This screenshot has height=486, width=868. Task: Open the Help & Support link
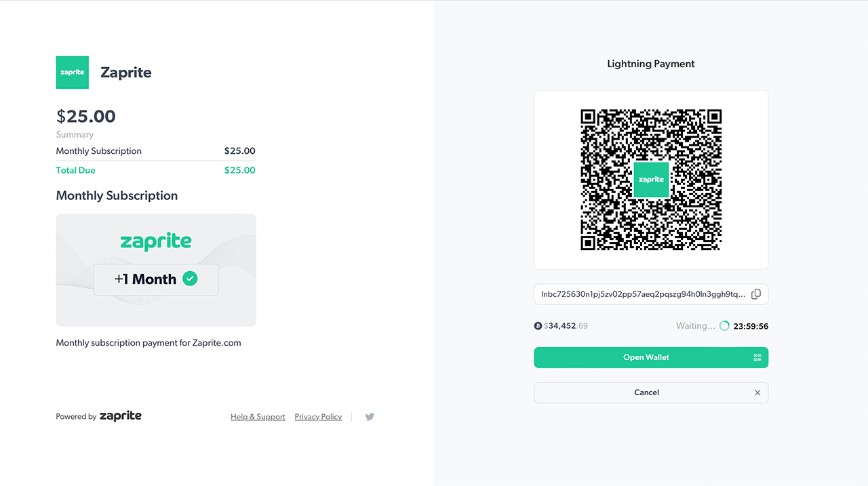click(258, 417)
